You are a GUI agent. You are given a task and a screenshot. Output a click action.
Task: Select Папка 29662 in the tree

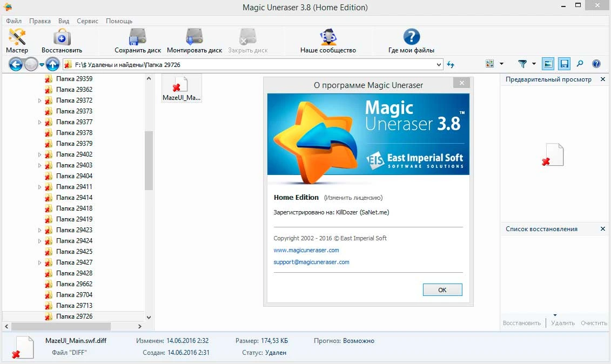[74, 284]
